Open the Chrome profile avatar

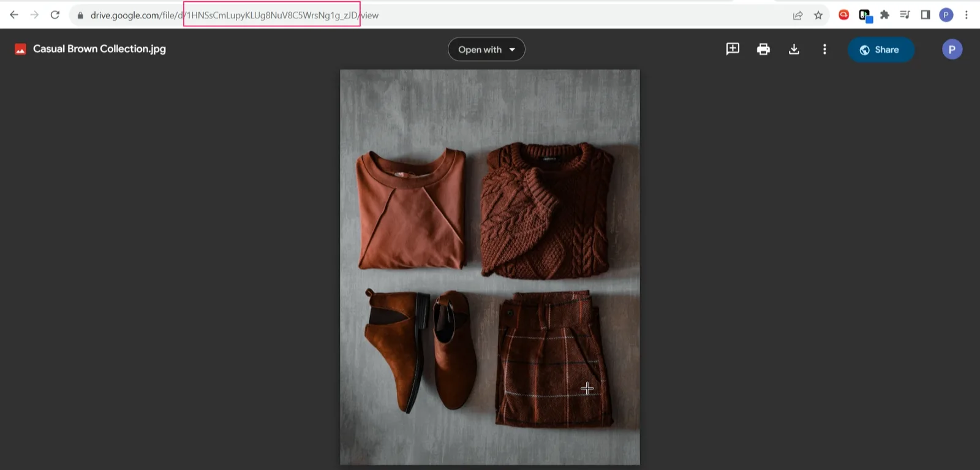(946, 15)
